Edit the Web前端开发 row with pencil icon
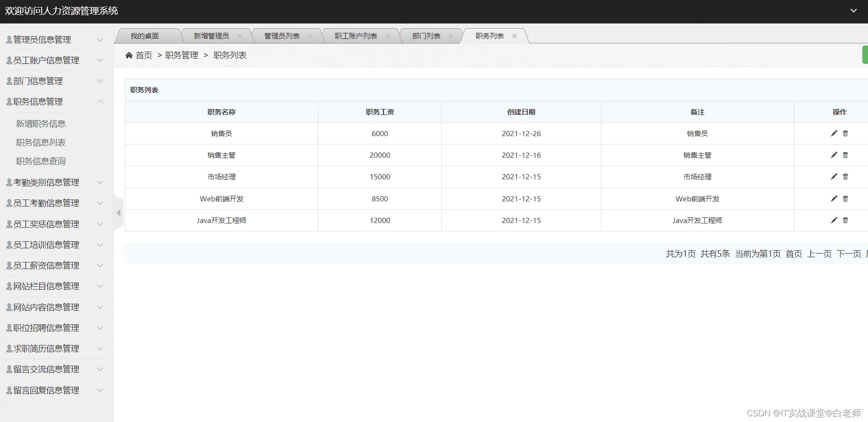The image size is (868, 422). (x=834, y=199)
